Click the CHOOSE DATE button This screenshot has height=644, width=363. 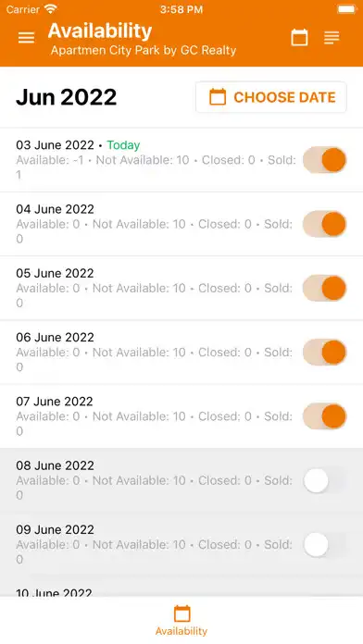pyautogui.click(x=271, y=97)
